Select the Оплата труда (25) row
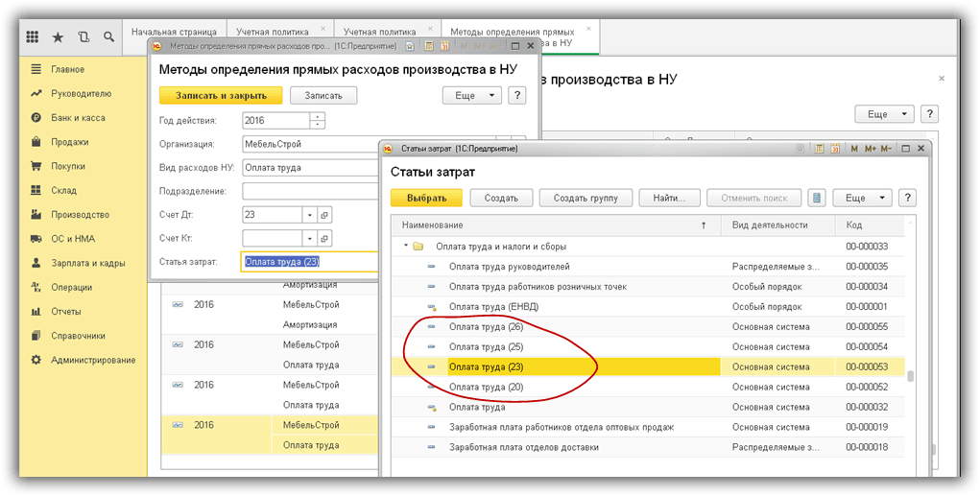Image resolution: width=980 pixels, height=496 pixels. click(x=649, y=346)
